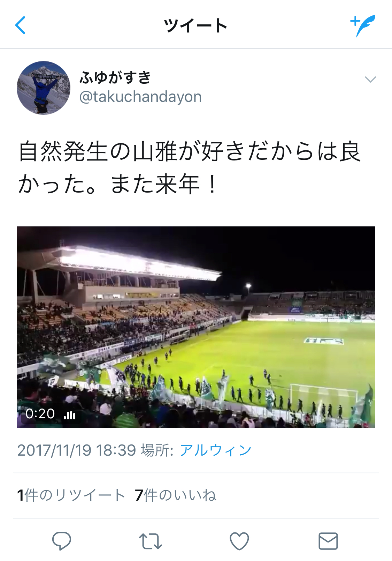Like the tweet with the heart icon
This screenshot has height=561, width=392.
click(239, 541)
